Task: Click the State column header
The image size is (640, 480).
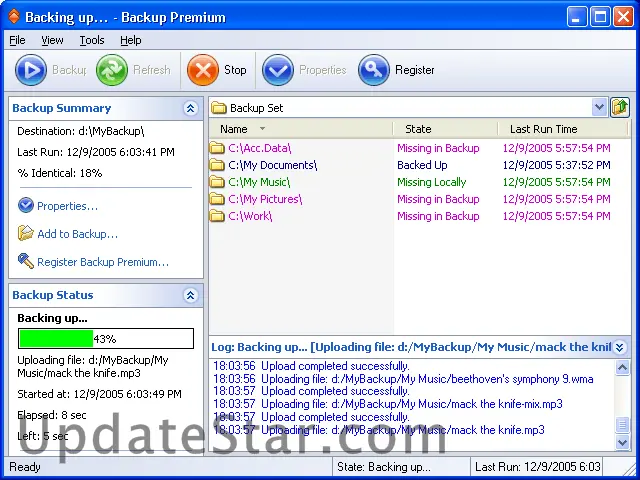Action: [445, 129]
